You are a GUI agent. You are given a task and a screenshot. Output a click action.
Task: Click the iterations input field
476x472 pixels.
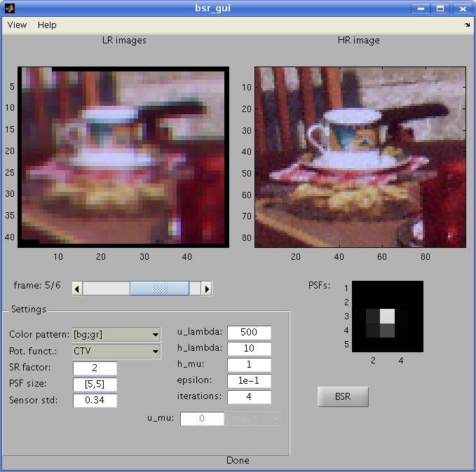point(249,397)
